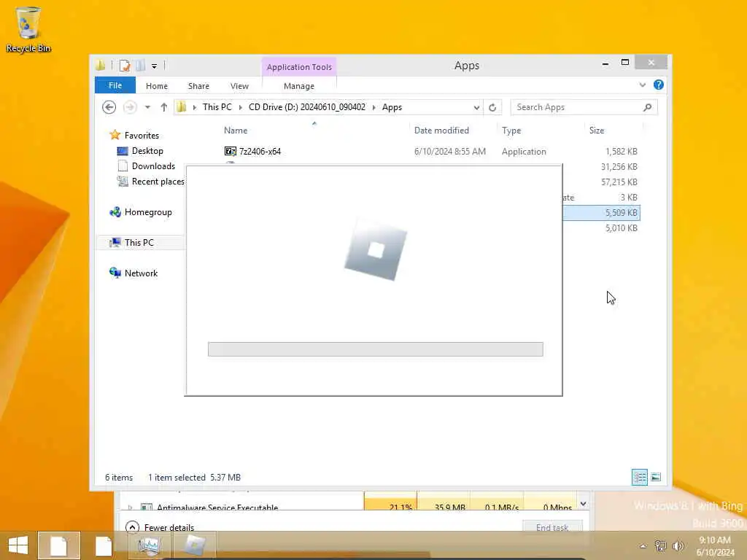Switch to the Home ribbon tab
The height and width of the screenshot is (560, 747).
157,86
